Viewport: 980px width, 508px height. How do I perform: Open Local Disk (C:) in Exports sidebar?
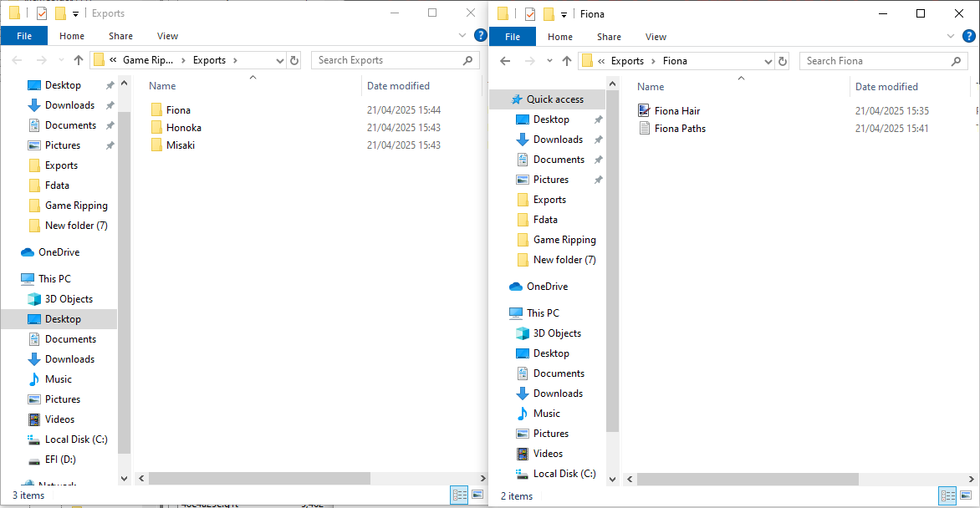click(x=68, y=439)
